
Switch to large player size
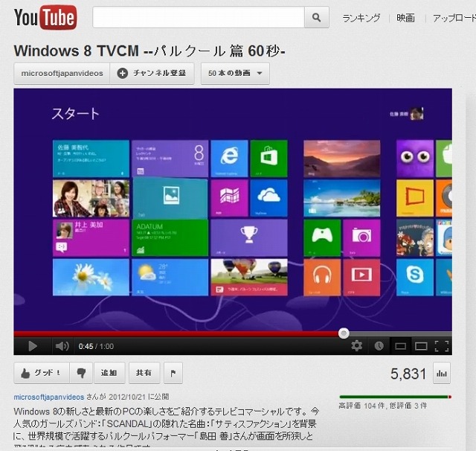click(x=421, y=346)
